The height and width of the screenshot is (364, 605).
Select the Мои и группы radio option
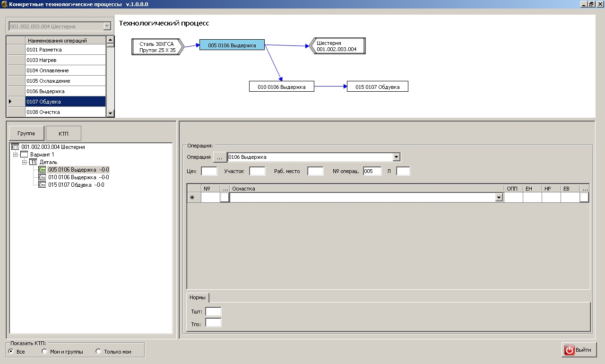click(x=44, y=351)
